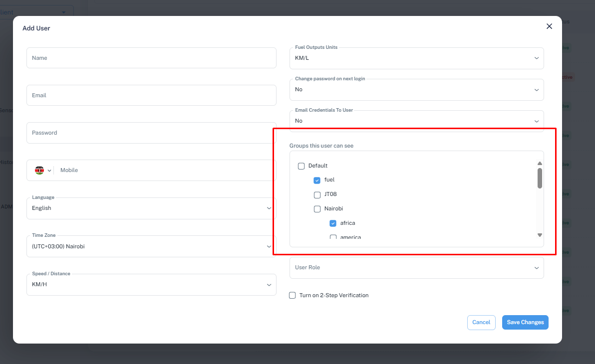Open Change password on next login dropdown
595x364 pixels.
416,89
